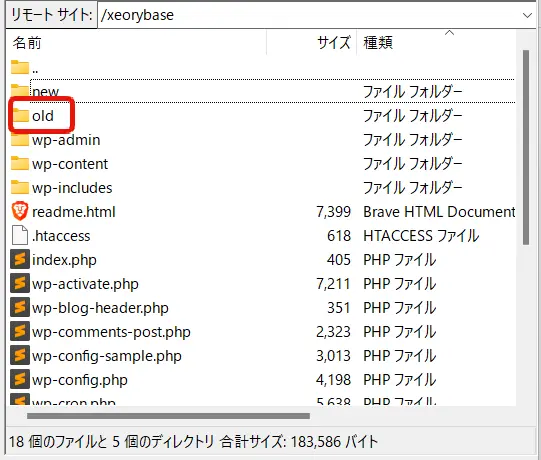This screenshot has width=541, height=460.
Task: Select the index.php file name
Action: 64,260
